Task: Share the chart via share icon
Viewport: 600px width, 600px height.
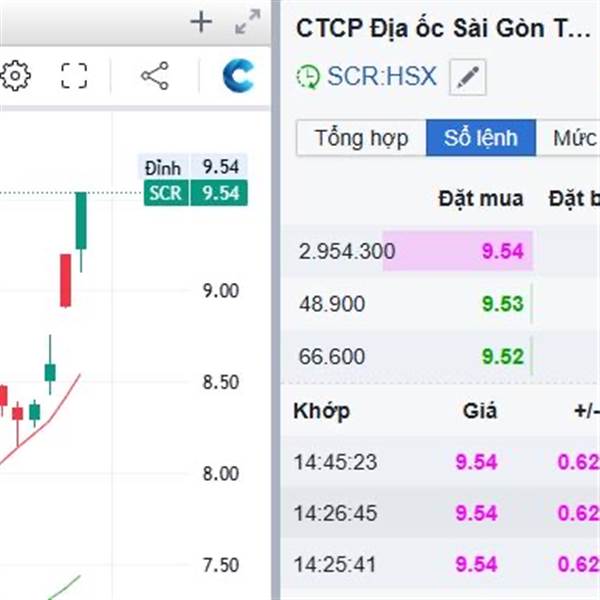Action: [x=155, y=76]
